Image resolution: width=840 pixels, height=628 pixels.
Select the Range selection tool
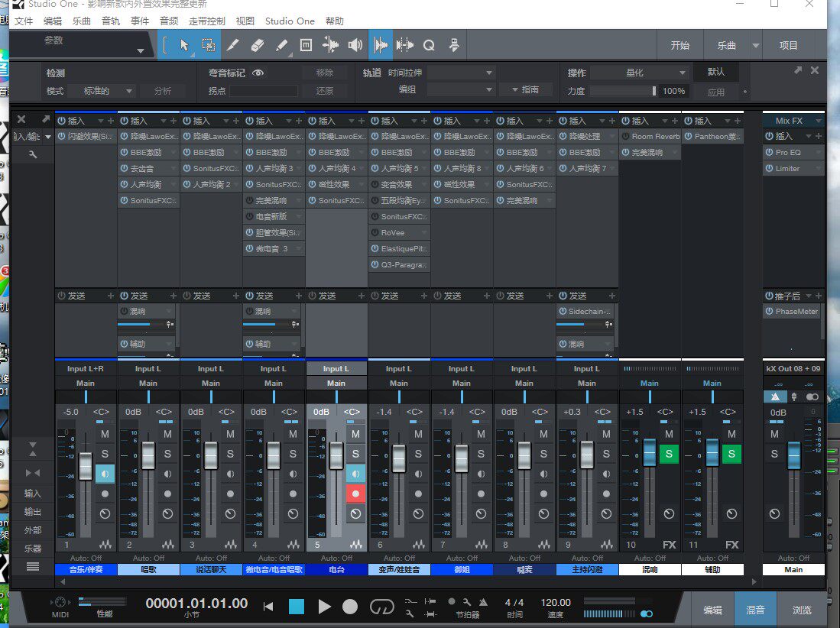(207, 45)
